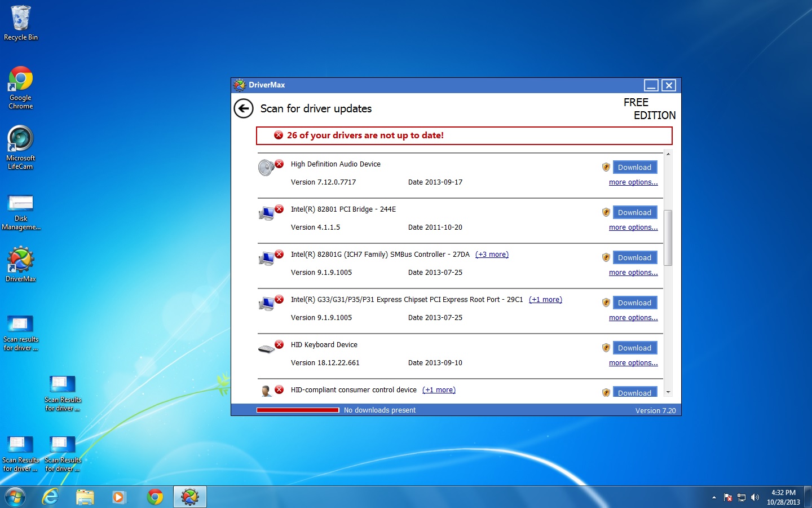Viewport: 812px width, 508px height.
Task: Download HID Keyboard Device driver
Action: [x=635, y=348]
